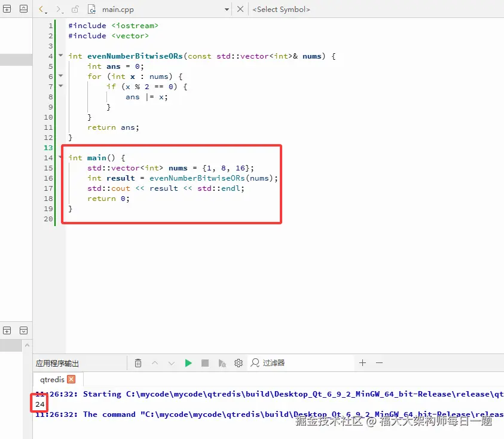
Task: Click the split/add pane icon in the editor top bar
Action: pyautogui.click(x=7, y=9)
